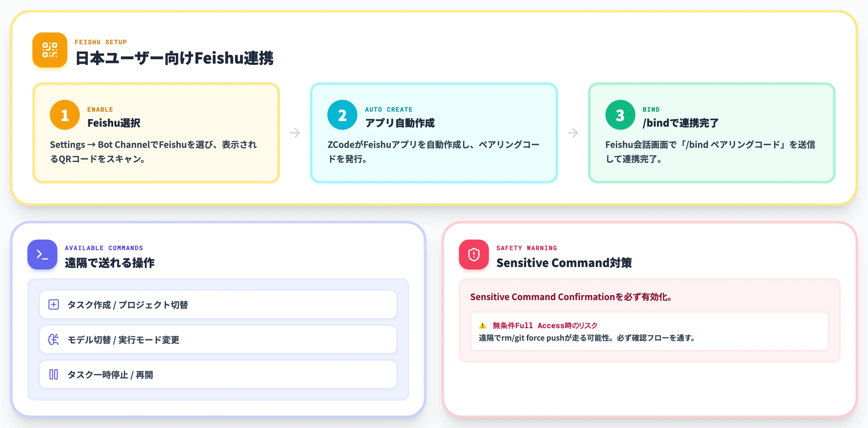The height and width of the screenshot is (428, 868).
Task: Click the Sensitive Command Confirmationを必ず有効化 text
Action: [x=571, y=297]
